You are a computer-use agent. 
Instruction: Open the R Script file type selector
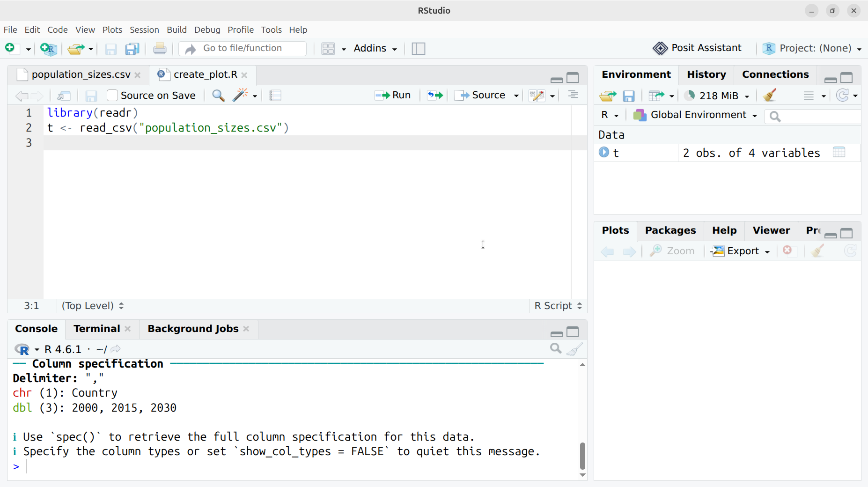pos(558,306)
